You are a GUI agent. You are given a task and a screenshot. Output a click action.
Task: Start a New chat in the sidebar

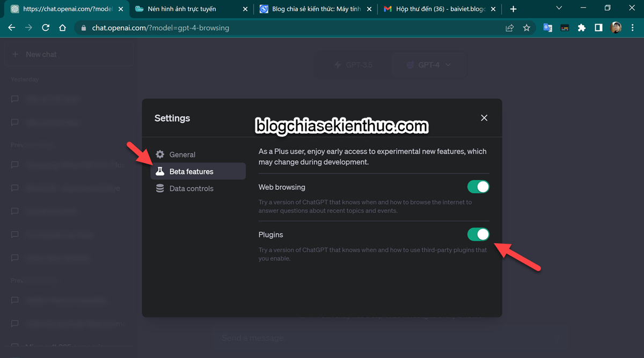pos(69,54)
